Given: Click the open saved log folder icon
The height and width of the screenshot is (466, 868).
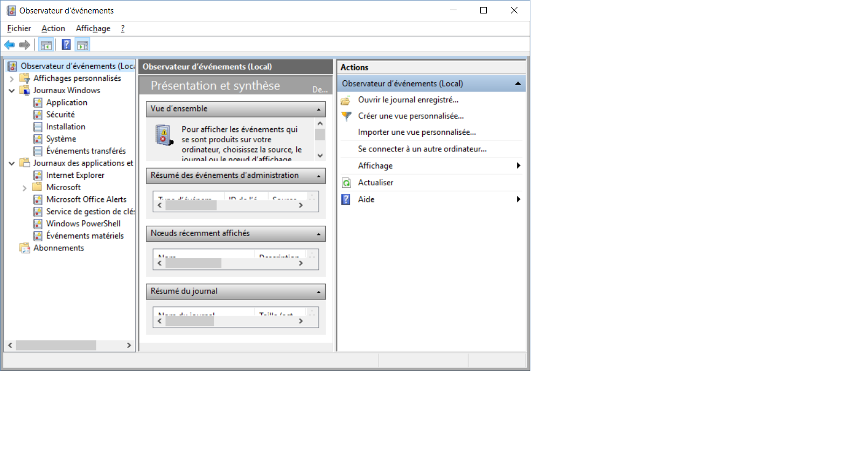Looking at the screenshot, I should click(x=346, y=100).
